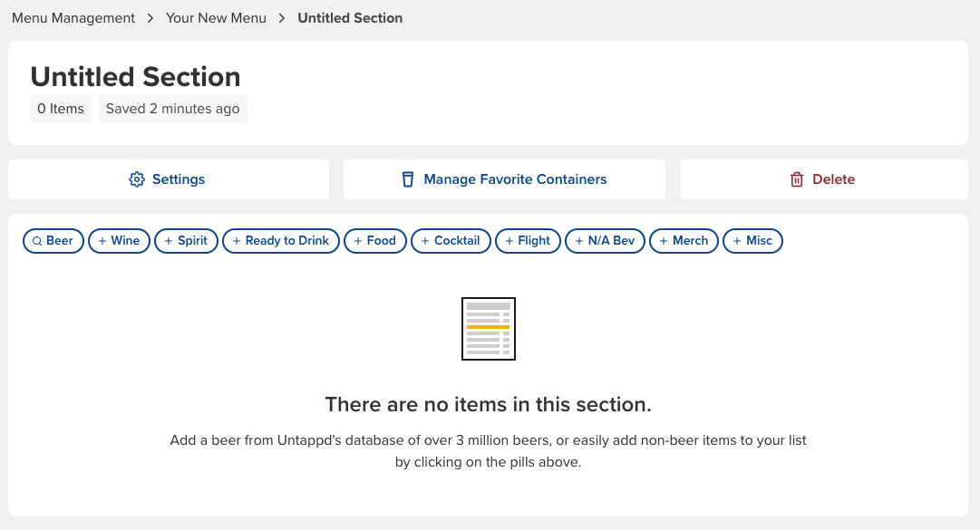Click the plus icon on the Wine pill

click(x=102, y=241)
